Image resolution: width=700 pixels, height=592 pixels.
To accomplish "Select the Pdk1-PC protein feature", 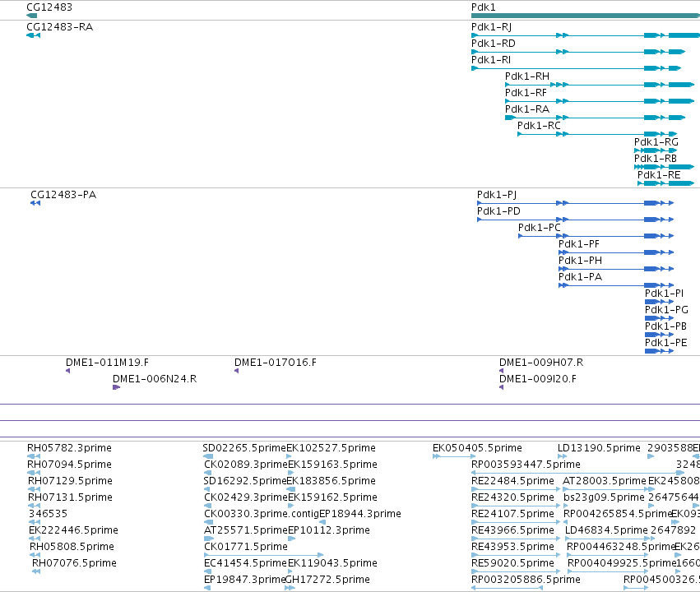I will 596,236.
